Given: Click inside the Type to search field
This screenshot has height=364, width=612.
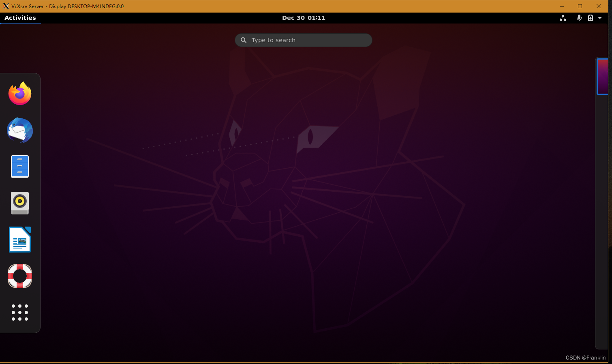Looking at the screenshot, I should pos(303,40).
